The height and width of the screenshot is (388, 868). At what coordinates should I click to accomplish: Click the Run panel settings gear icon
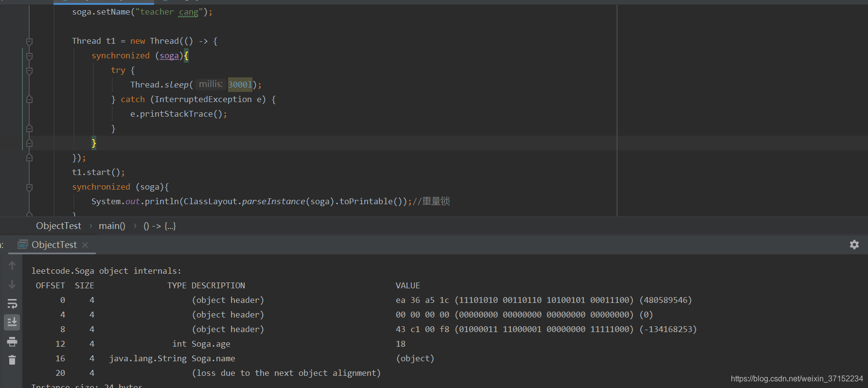(x=854, y=245)
